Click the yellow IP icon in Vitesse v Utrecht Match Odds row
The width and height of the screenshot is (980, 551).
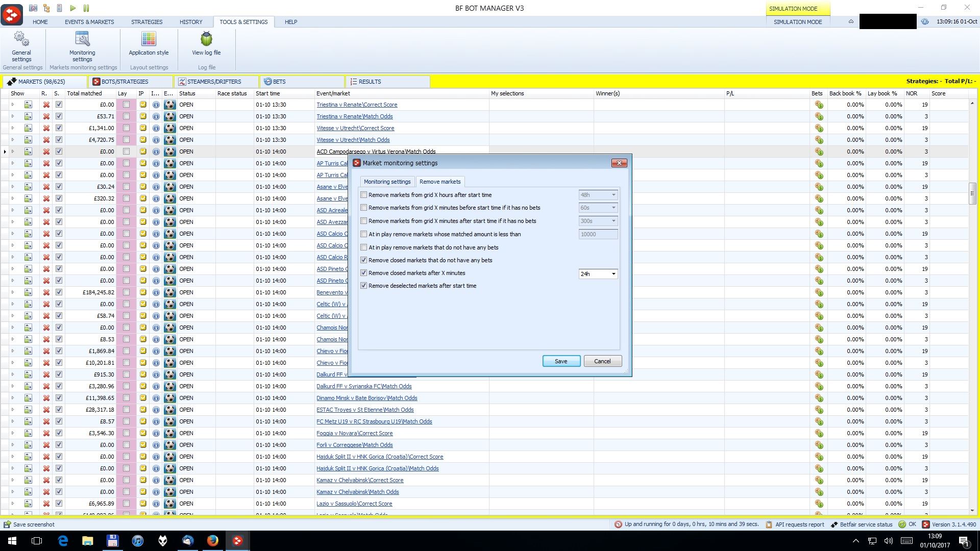coord(143,140)
